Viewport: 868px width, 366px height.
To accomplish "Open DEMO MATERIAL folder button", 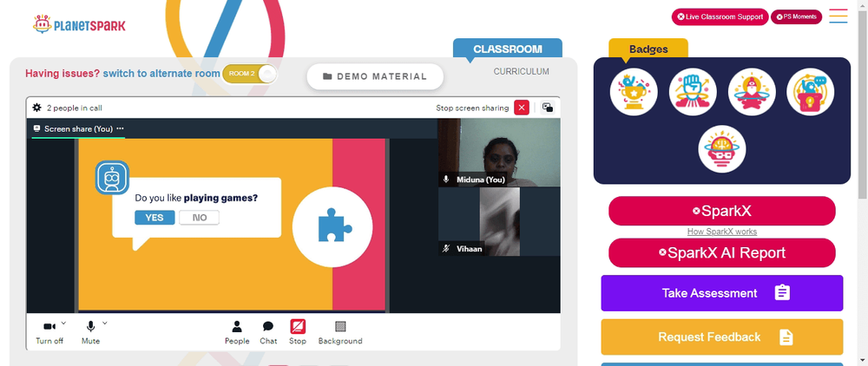I will pyautogui.click(x=375, y=76).
